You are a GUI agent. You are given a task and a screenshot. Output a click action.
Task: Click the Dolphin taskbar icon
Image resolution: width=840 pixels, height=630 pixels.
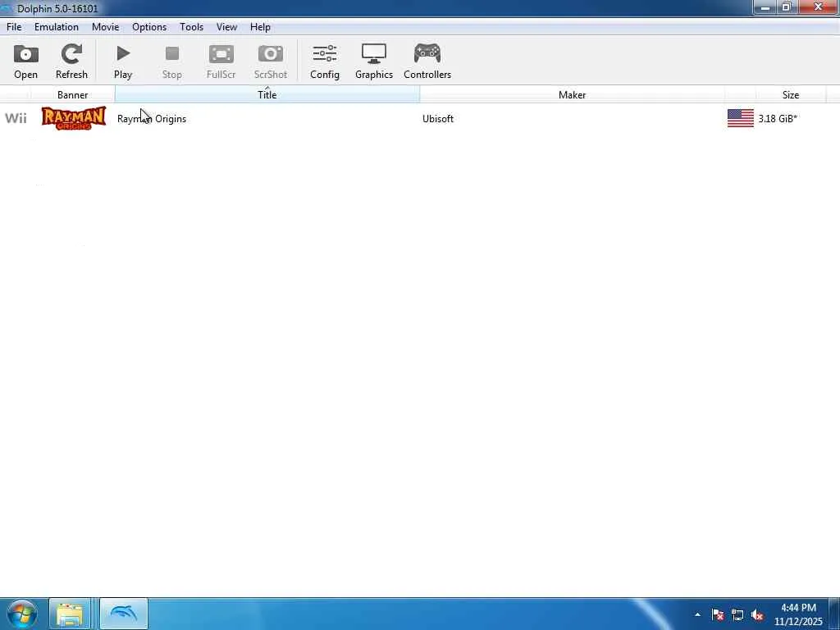124,614
